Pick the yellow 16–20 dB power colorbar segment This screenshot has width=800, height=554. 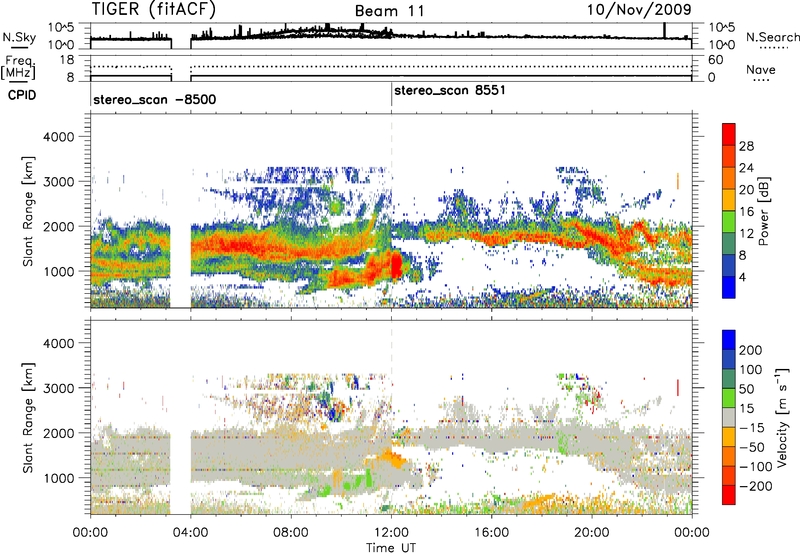[x=729, y=200]
